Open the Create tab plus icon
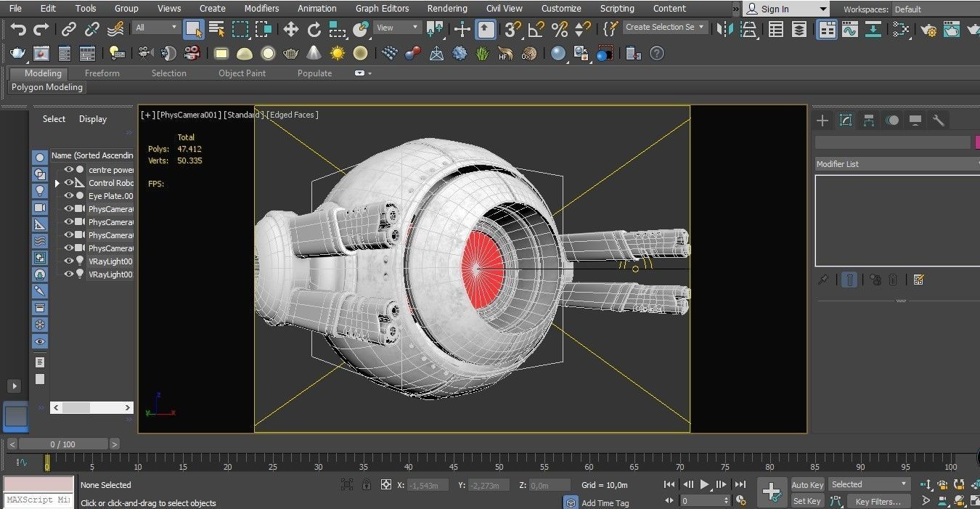Image resolution: width=980 pixels, height=509 pixels. point(822,121)
